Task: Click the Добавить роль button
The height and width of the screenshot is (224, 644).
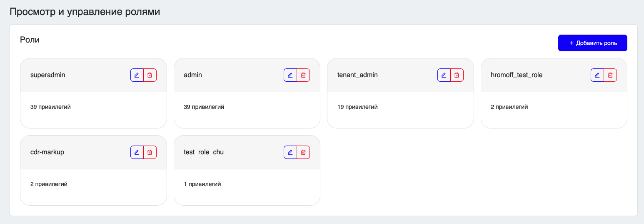Action: (592, 43)
